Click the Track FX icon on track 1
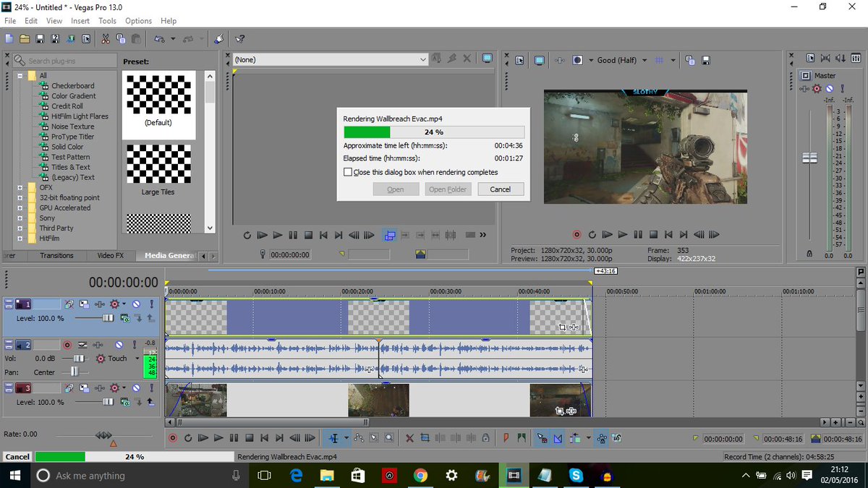Viewport: 868px width, 488px height. coord(100,304)
